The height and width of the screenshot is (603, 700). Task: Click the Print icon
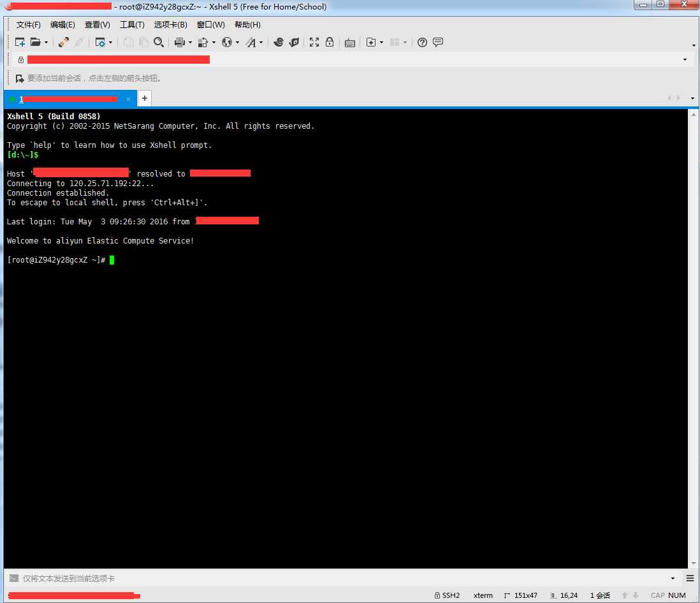pos(180,42)
